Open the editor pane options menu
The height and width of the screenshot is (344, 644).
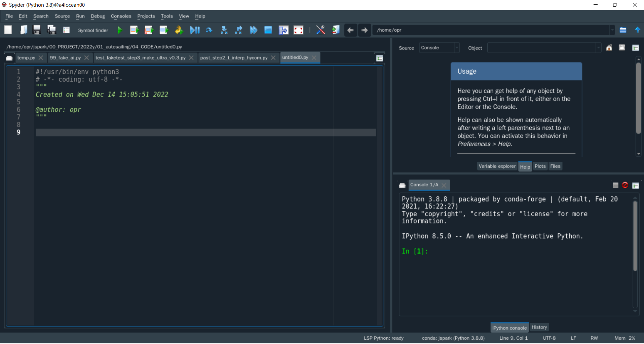point(379,58)
